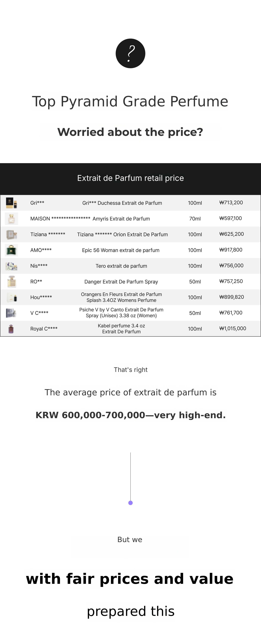The width and height of the screenshot is (261, 644).
Task: Click 'Danger Extrait De Parfum Spray' product name
Action: [x=121, y=282]
